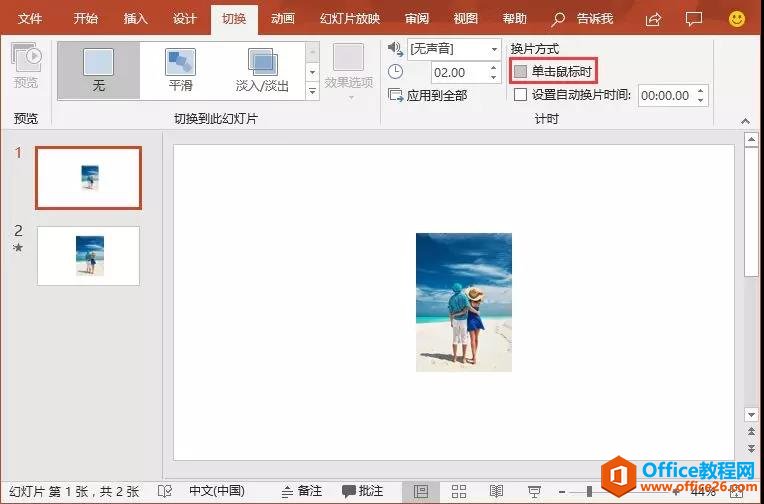
Task: Click 备注 notes button in status bar
Action: click(x=301, y=491)
